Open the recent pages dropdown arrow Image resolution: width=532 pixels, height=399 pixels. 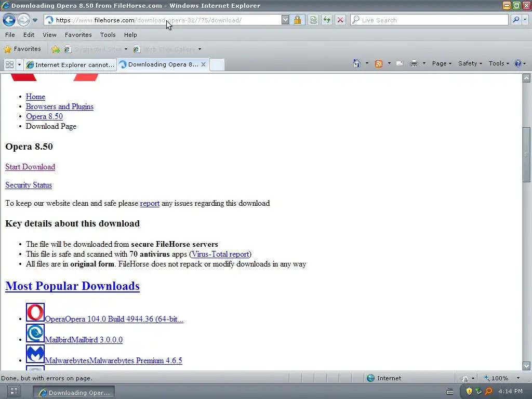(x=35, y=20)
